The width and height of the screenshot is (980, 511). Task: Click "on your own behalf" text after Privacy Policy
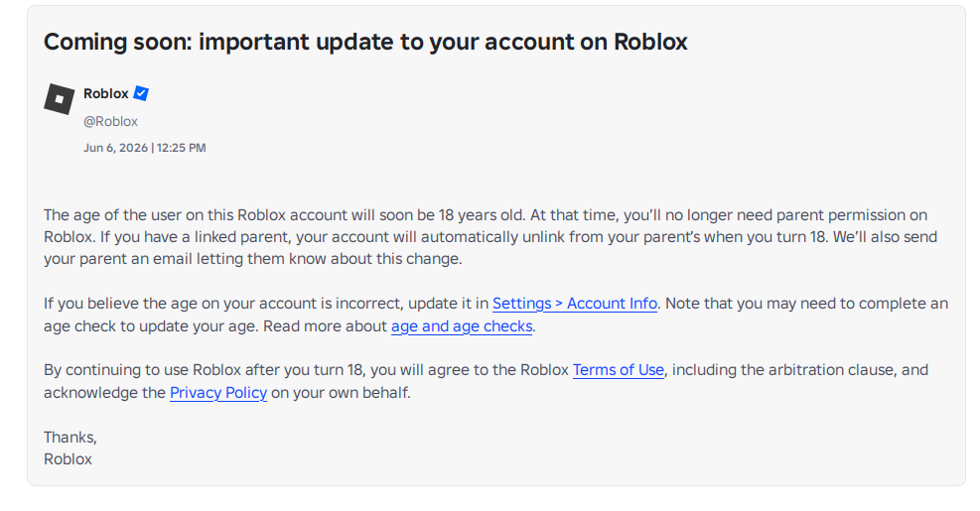pyautogui.click(x=341, y=392)
